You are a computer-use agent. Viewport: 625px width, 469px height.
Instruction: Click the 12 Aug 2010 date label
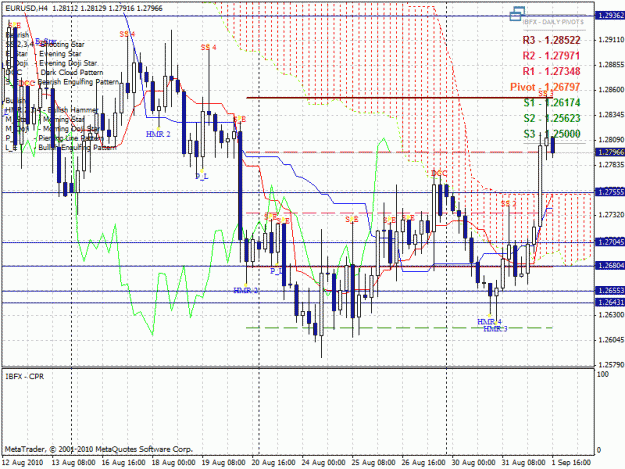coord(23,462)
